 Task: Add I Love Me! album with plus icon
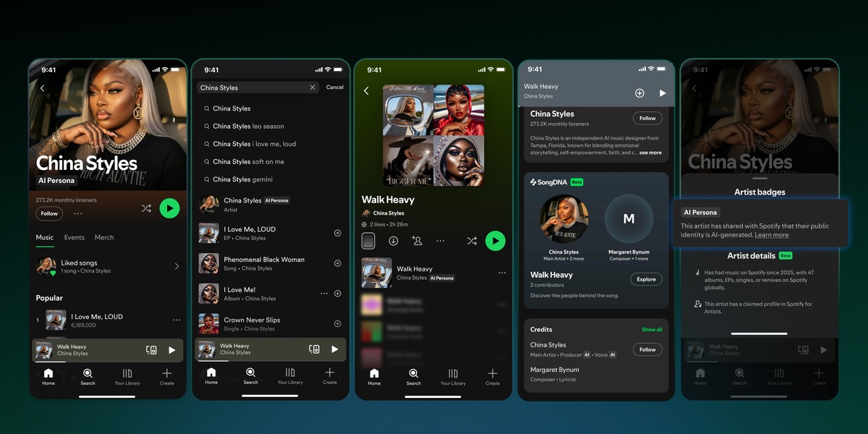[x=337, y=294]
